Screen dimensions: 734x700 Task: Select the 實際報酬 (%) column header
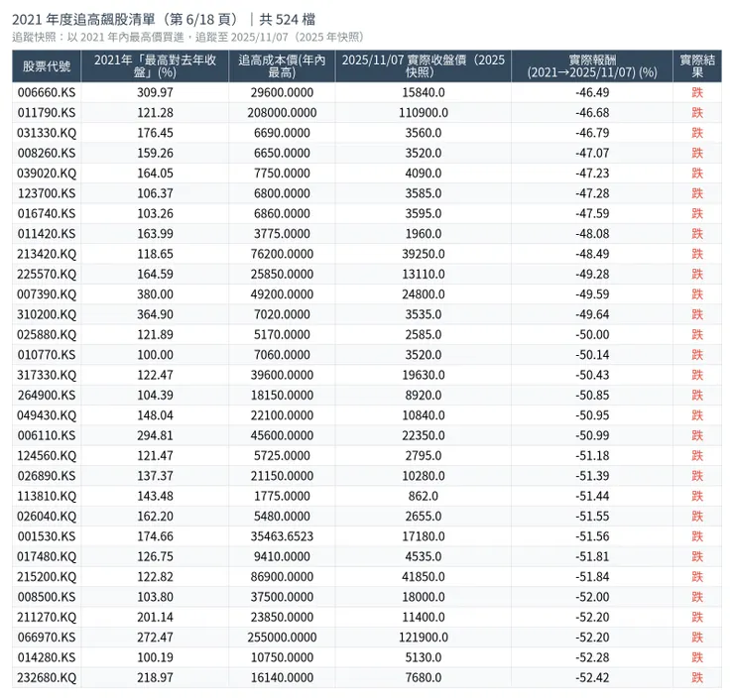(x=592, y=66)
